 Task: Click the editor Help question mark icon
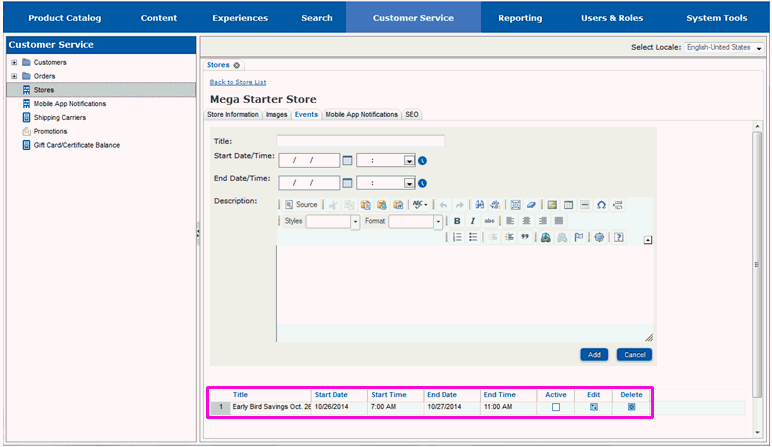[x=619, y=238]
